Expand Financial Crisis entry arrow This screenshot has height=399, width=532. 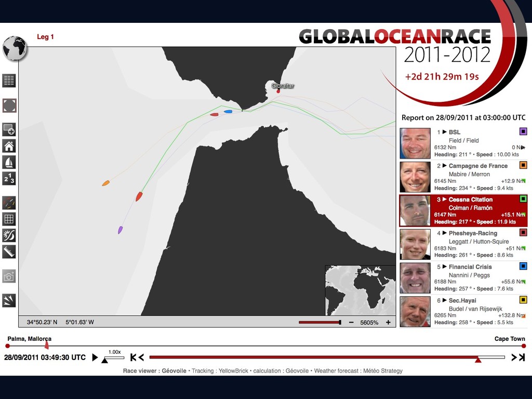click(445, 267)
